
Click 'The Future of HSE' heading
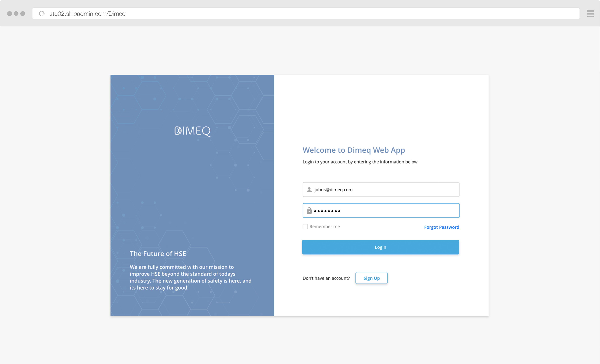(158, 254)
